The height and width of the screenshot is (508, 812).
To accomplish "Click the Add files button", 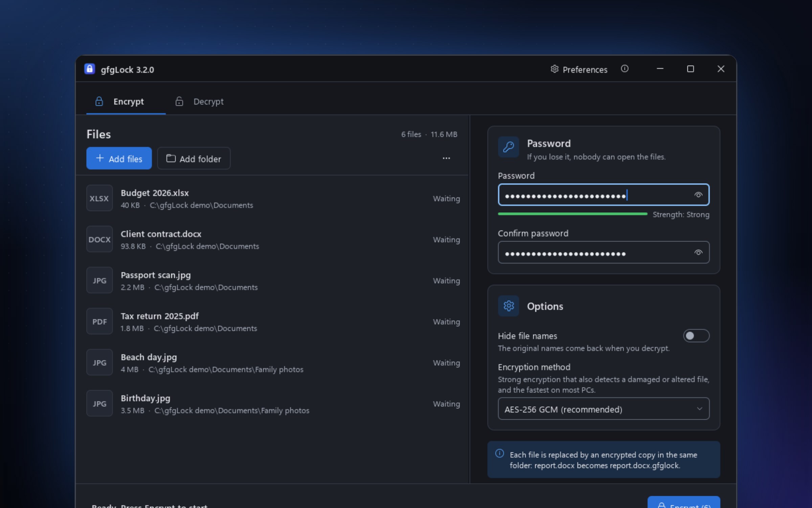I will click(x=119, y=158).
